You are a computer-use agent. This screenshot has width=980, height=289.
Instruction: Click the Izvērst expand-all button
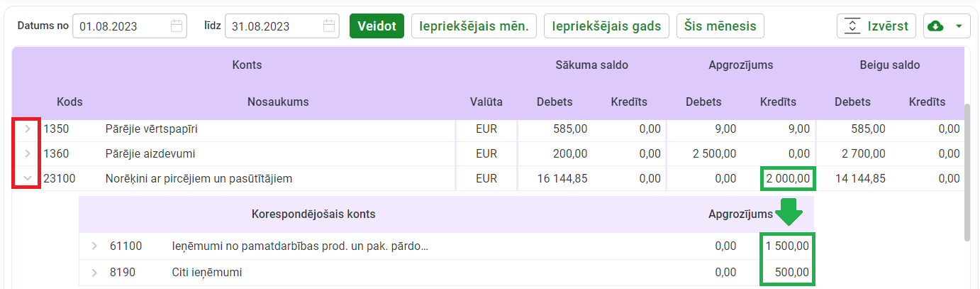(876, 26)
